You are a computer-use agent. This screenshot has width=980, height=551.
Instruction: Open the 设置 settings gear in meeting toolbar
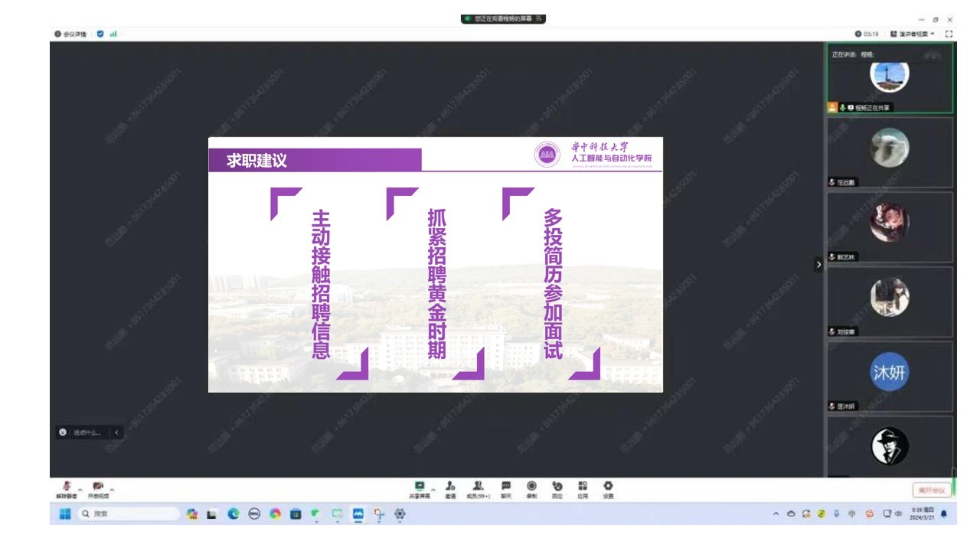[608, 488]
